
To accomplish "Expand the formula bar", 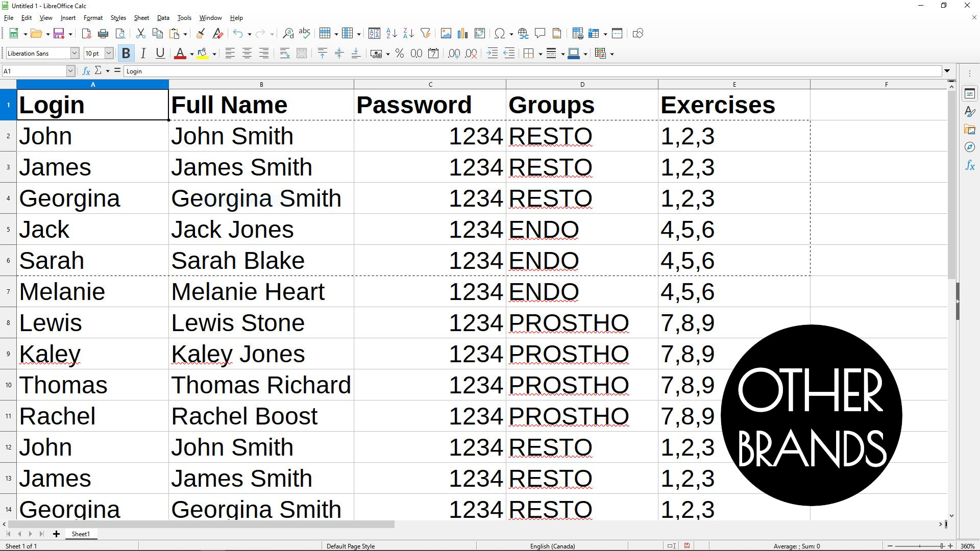I will point(947,71).
